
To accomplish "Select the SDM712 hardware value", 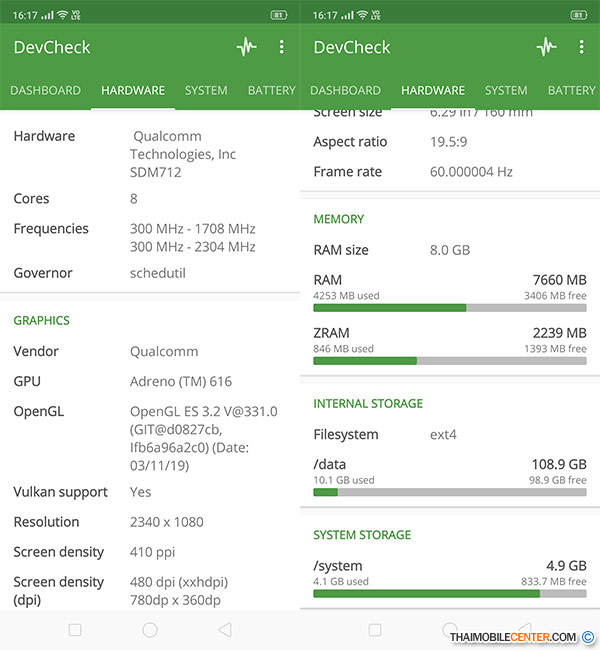I will pyautogui.click(x=155, y=172).
